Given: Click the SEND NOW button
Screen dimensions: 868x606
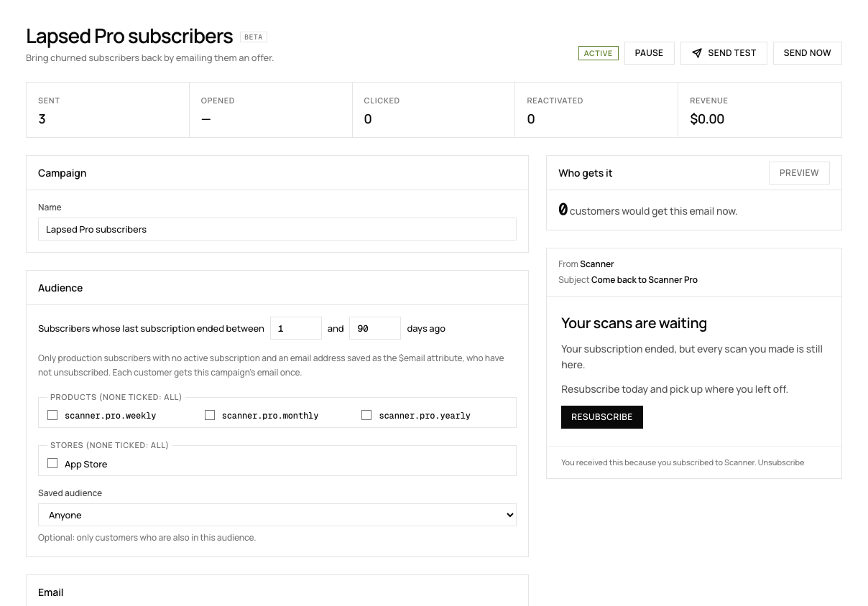Looking at the screenshot, I should [x=807, y=53].
